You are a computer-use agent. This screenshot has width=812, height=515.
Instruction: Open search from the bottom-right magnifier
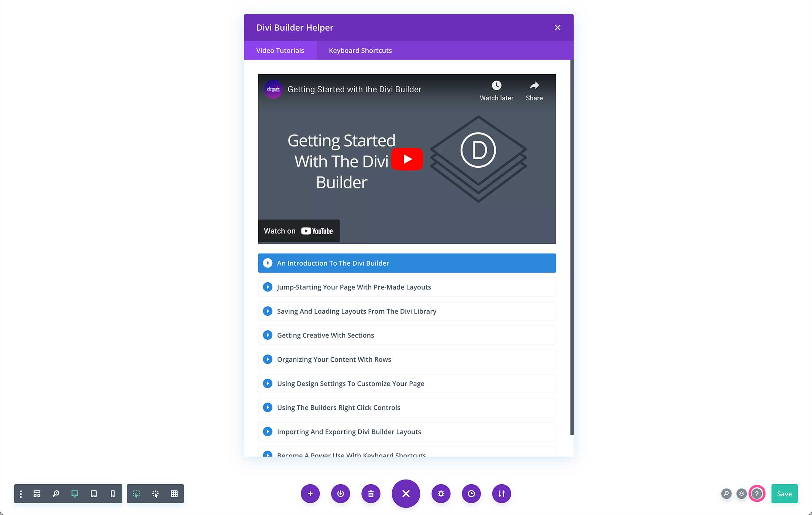pyautogui.click(x=726, y=494)
